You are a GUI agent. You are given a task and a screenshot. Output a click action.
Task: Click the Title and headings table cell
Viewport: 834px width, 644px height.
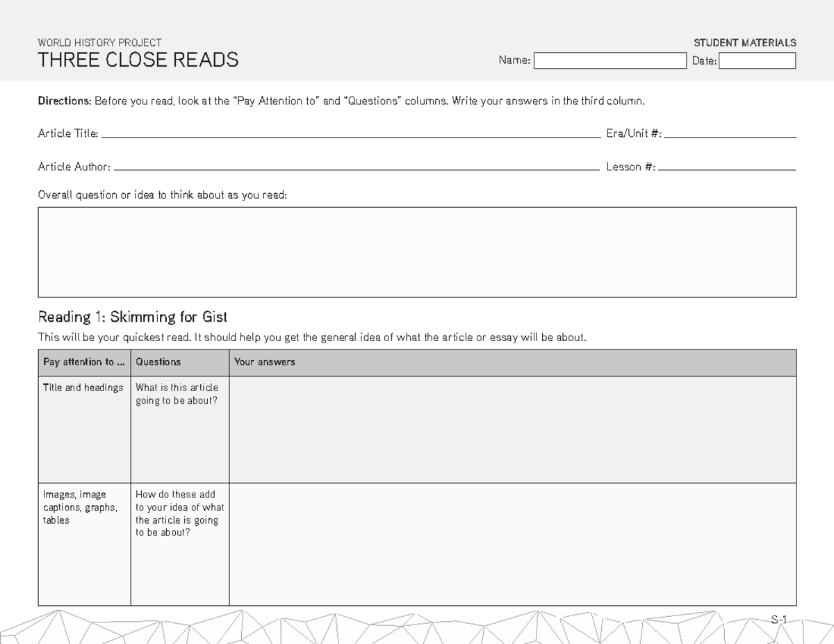pos(79,388)
